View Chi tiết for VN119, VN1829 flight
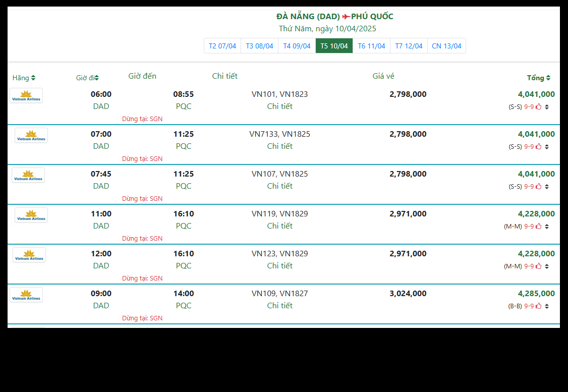Screen dimensions: 568x392 pos(279,226)
